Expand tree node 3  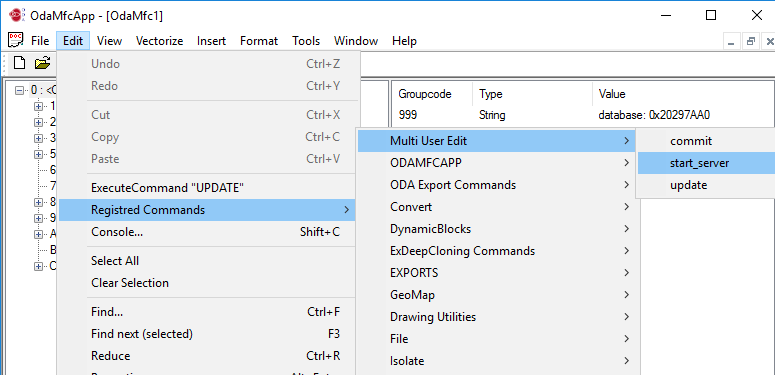pyautogui.click(x=39, y=138)
